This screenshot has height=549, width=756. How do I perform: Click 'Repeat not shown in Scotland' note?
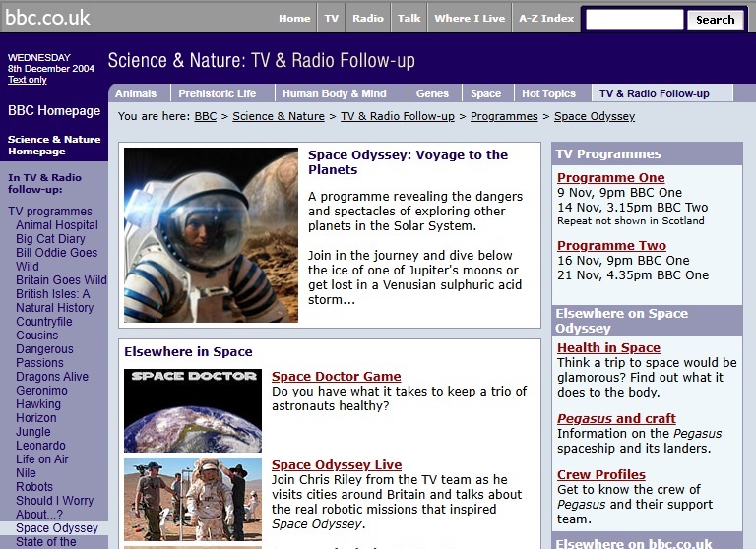[x=630, y=220]
